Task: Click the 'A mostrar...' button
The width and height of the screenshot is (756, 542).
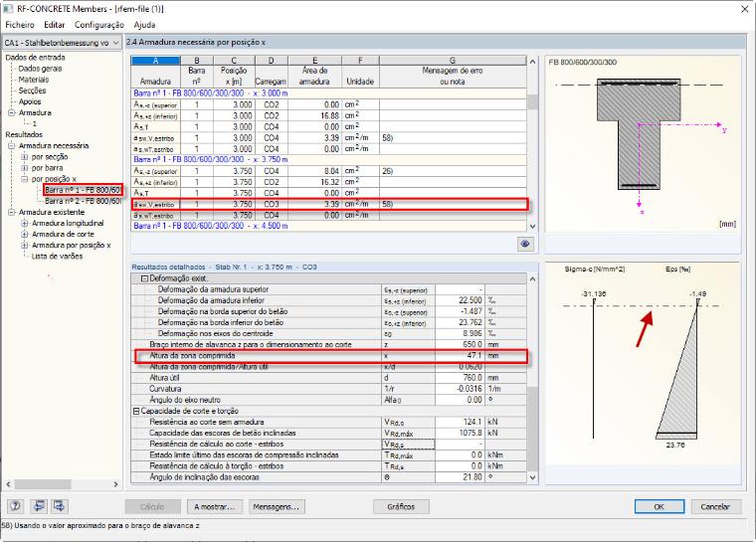Action: pyautogui.click(x=215, y=507)
